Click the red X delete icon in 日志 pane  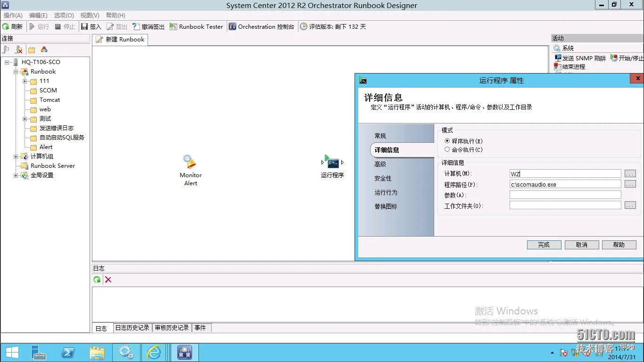[108, 280]
